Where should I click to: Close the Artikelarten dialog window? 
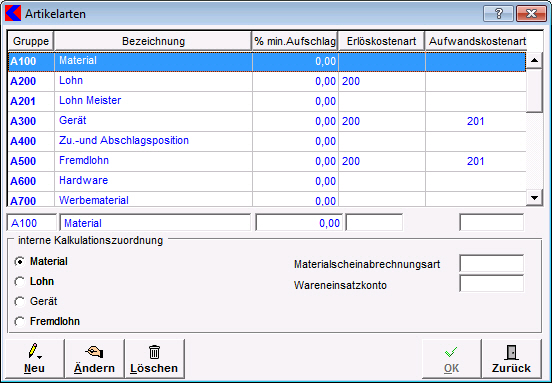[x=531, y=14]
